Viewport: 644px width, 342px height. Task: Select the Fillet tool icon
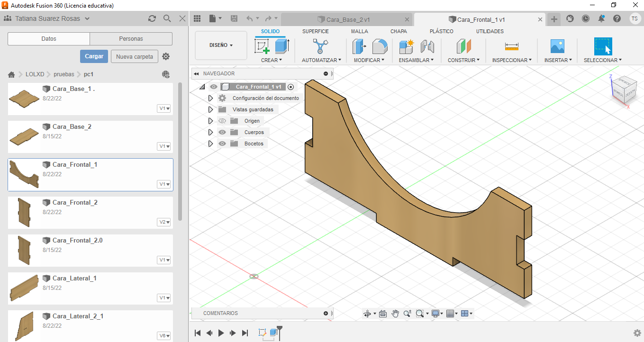[x=380, y=46]
